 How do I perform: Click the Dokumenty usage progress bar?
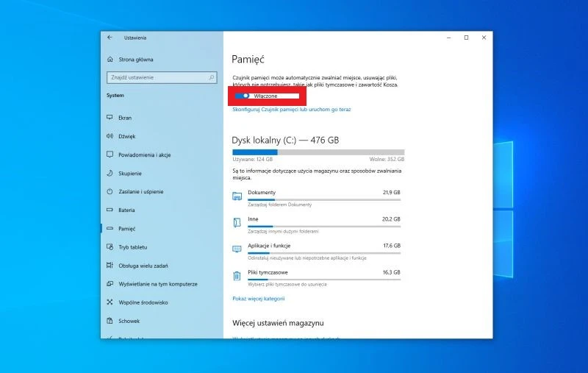[x=324, y=199]
